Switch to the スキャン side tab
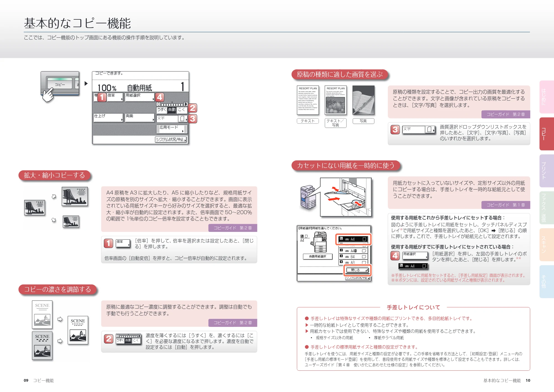 click(x=546, y=245)
